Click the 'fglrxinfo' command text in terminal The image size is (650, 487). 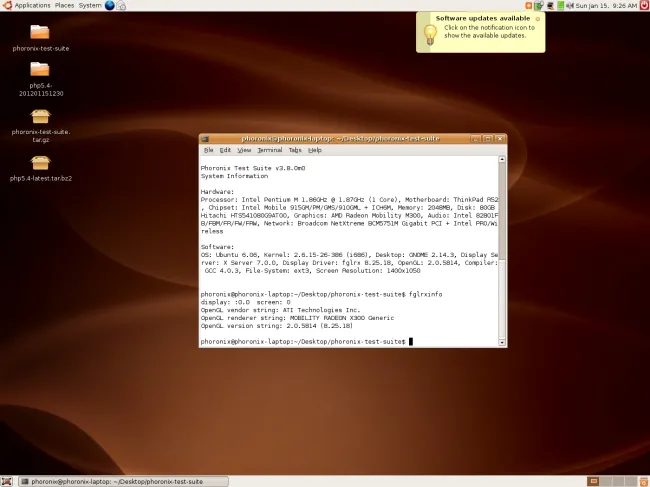[x=425, y=294]
